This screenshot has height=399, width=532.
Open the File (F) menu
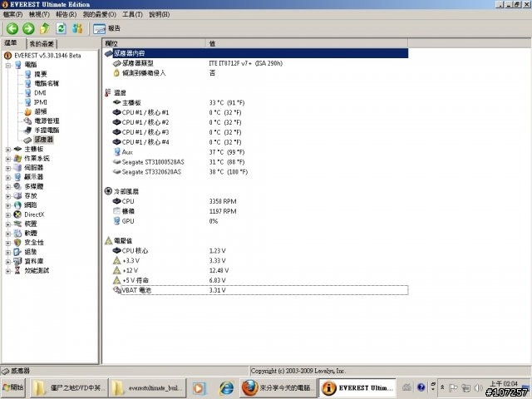(x=12, y=14)
